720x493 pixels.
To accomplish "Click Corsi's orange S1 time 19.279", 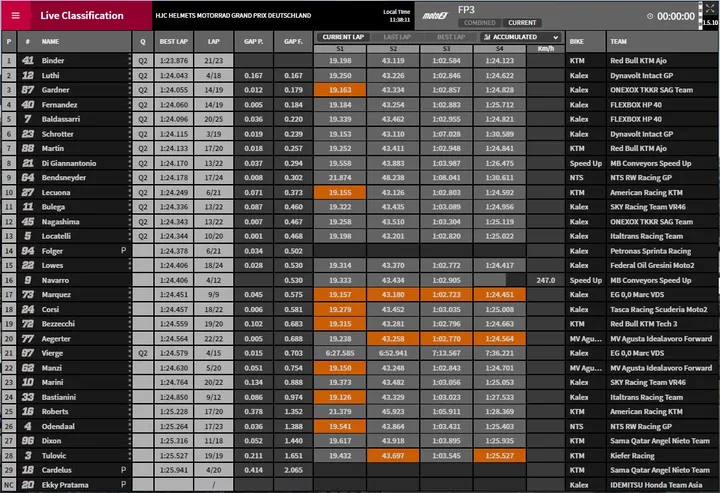I will tap(340, 309).
